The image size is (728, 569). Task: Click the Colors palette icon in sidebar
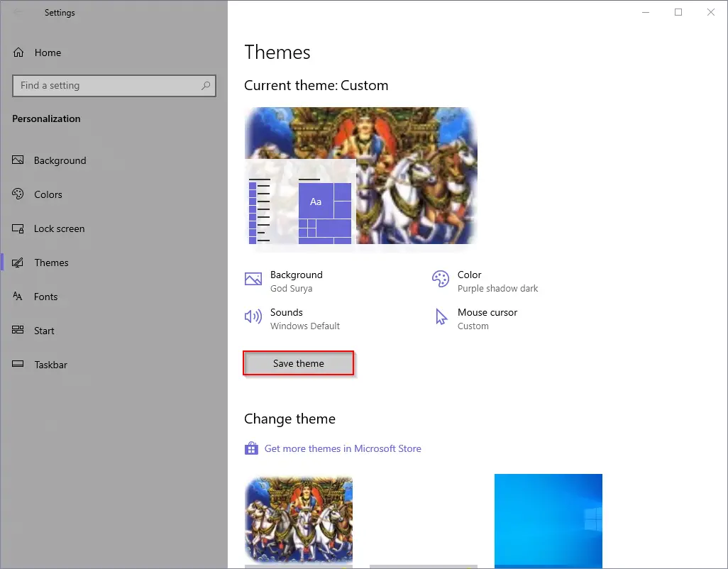click(18, 194)
